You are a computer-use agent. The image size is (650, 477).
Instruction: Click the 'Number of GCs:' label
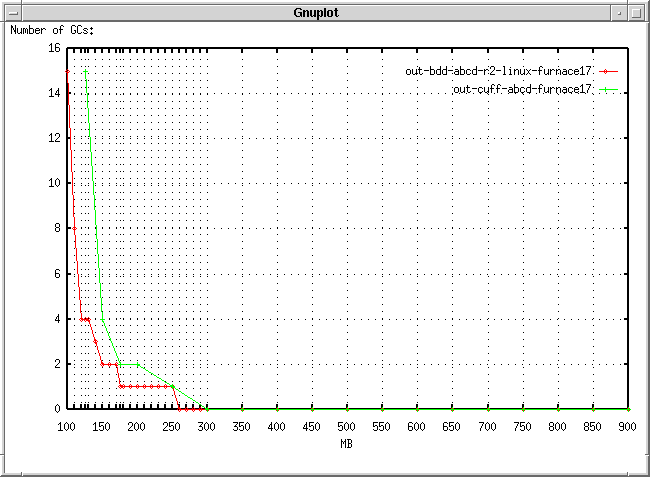49,30
